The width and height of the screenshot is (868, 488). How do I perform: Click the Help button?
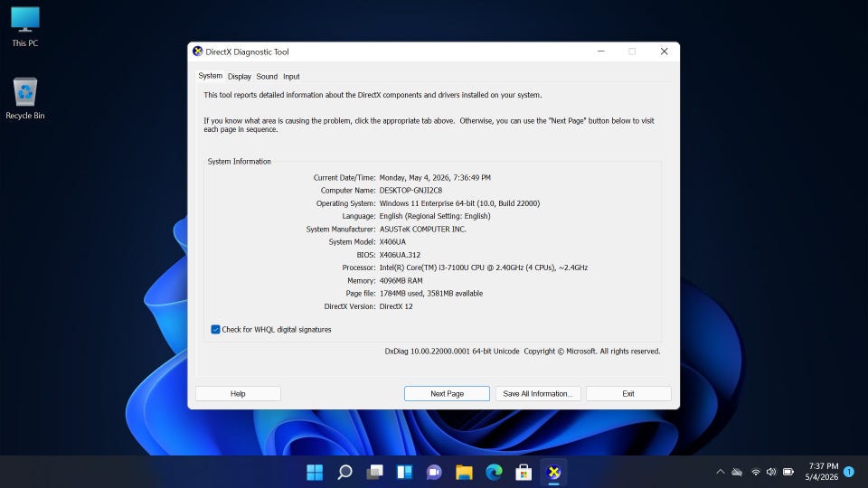point(238,393)
